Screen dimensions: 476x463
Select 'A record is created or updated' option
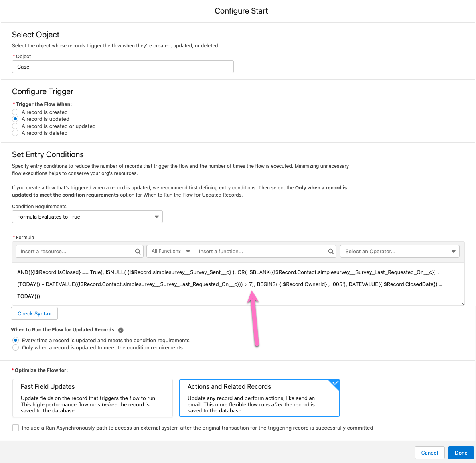[x=15, y=126]
